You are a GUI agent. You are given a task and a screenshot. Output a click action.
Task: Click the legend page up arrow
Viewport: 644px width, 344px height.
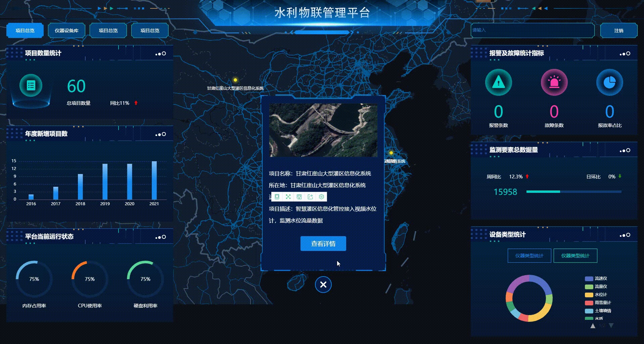(x=593, y=326)
